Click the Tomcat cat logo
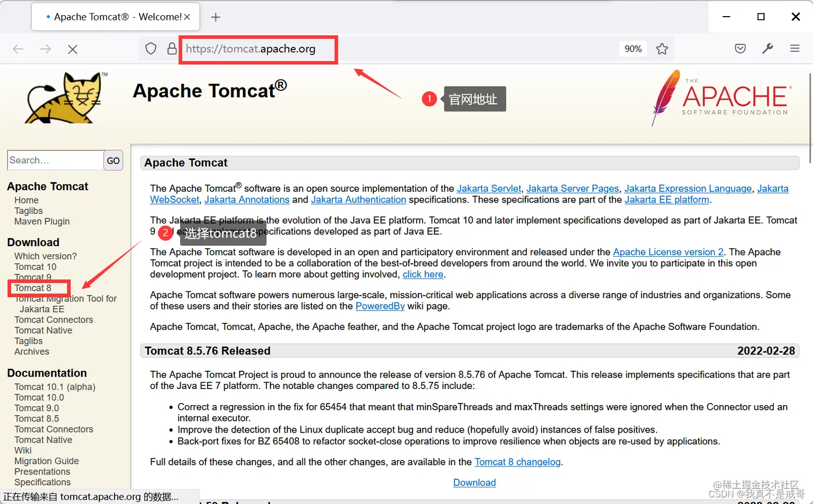Viewport: 813px width, 504px height. tap(66, 98)
